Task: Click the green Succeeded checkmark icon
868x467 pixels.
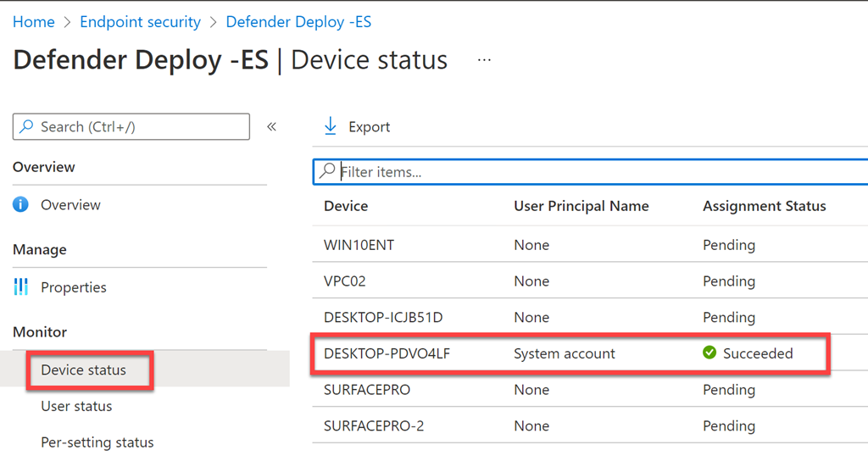Action: pos(709,353)
